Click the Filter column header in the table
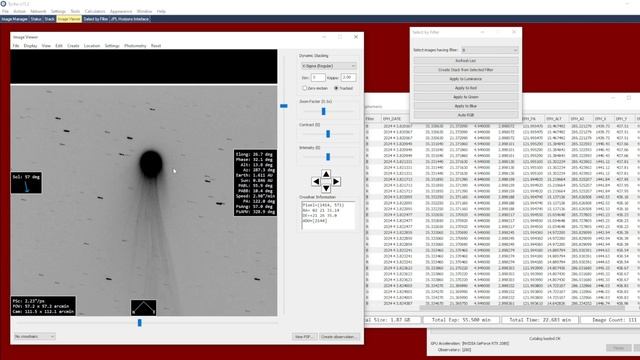Image resolution: width=640 pixels, height=360 pixels. (370, 119)
